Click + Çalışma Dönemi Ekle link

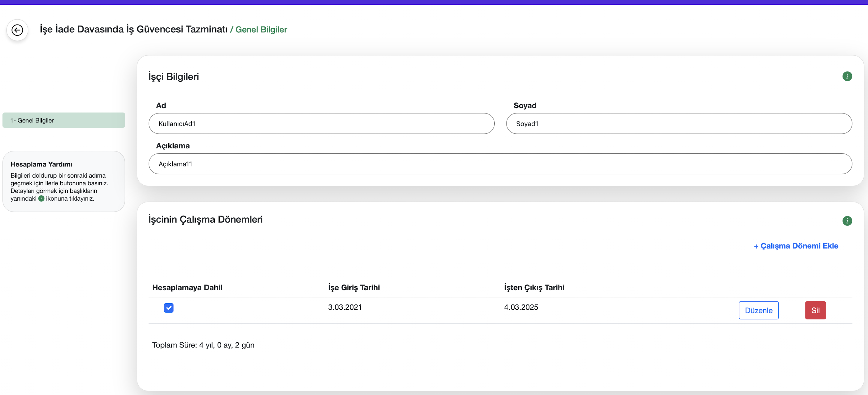796,246
